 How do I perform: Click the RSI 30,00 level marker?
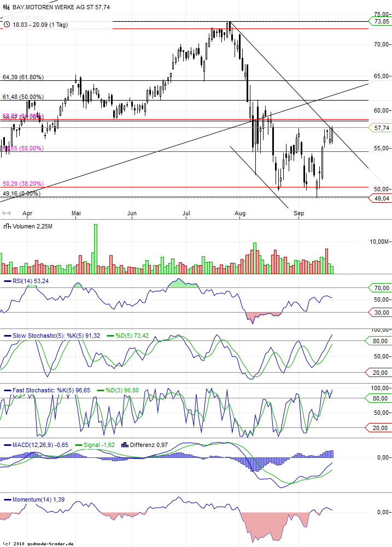pyautogui.click(x=379, y=313)
